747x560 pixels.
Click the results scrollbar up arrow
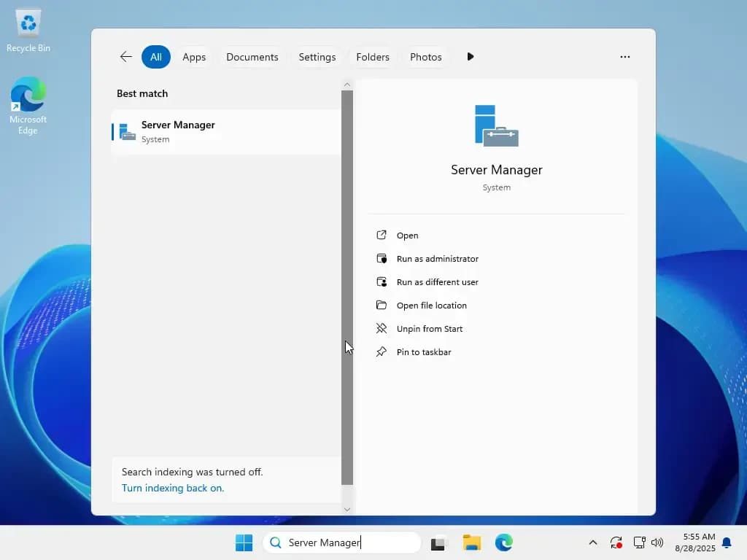(x=347, y=85)
